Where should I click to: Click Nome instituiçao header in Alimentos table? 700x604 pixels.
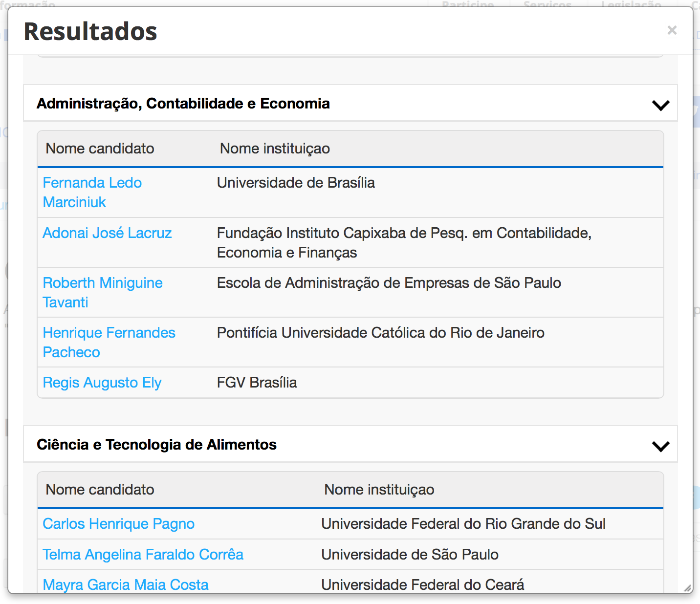click(x=379, y=490)
